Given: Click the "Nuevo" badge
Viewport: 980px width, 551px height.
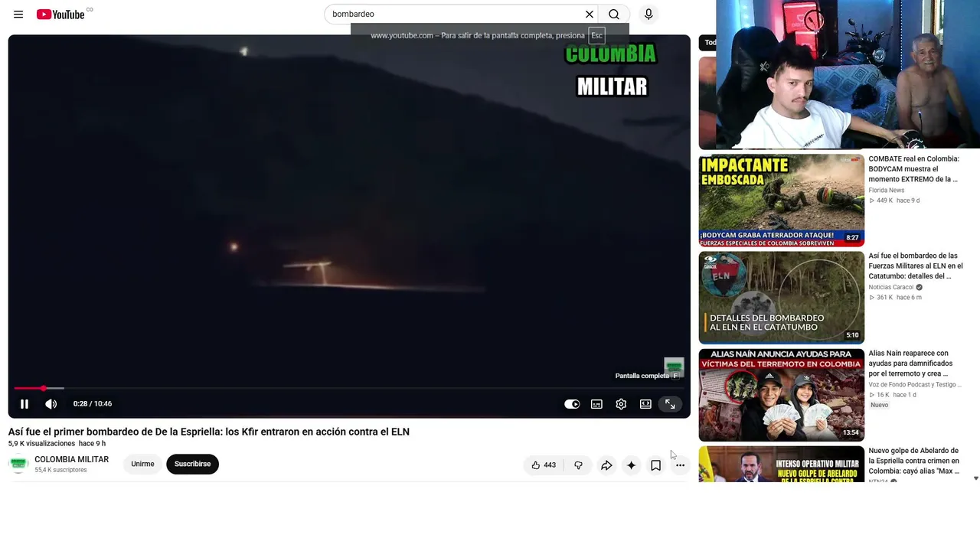Looking at the screenshot, I should point(879,405).
